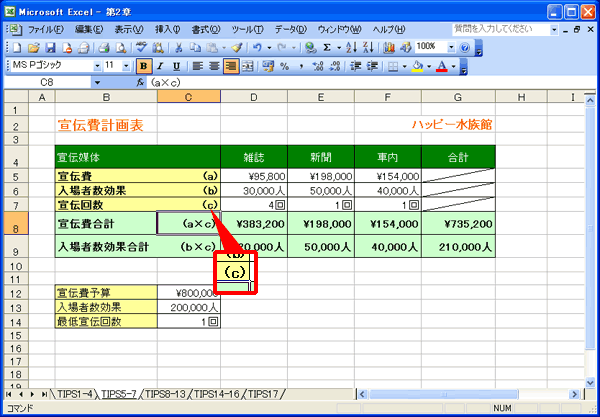
Task: Expand the Name Box dropdown next to C8
Action: (97, 82)
